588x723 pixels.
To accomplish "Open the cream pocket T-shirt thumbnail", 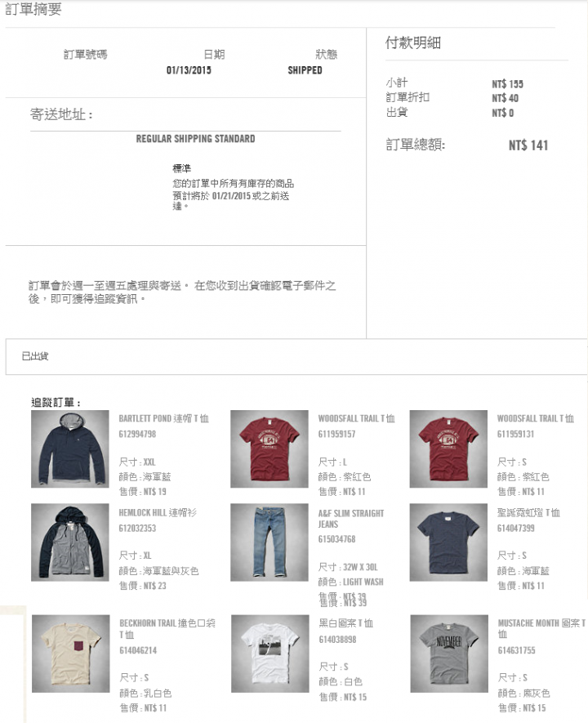I will pos(70,654).
